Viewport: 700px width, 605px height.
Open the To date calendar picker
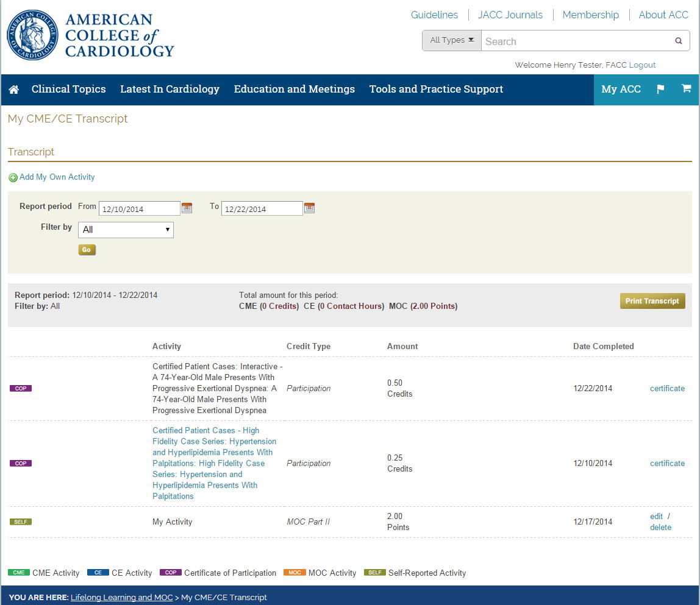(309, 208)
